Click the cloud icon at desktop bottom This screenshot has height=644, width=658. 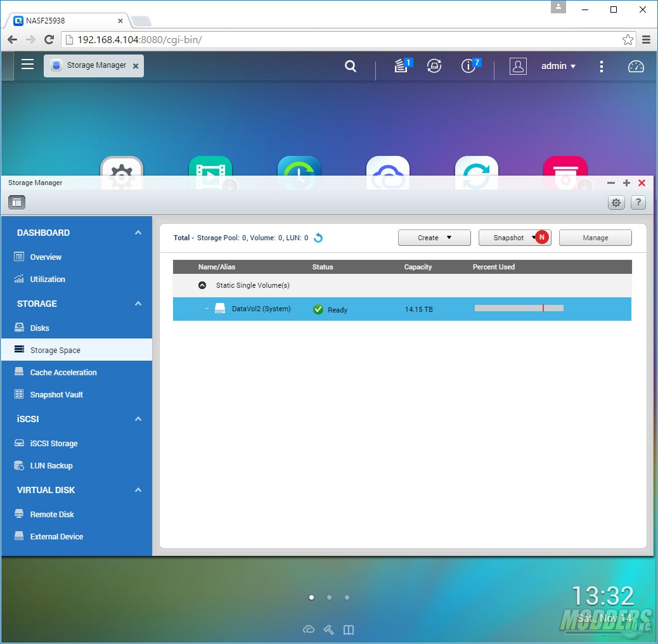tap(309, 629)
